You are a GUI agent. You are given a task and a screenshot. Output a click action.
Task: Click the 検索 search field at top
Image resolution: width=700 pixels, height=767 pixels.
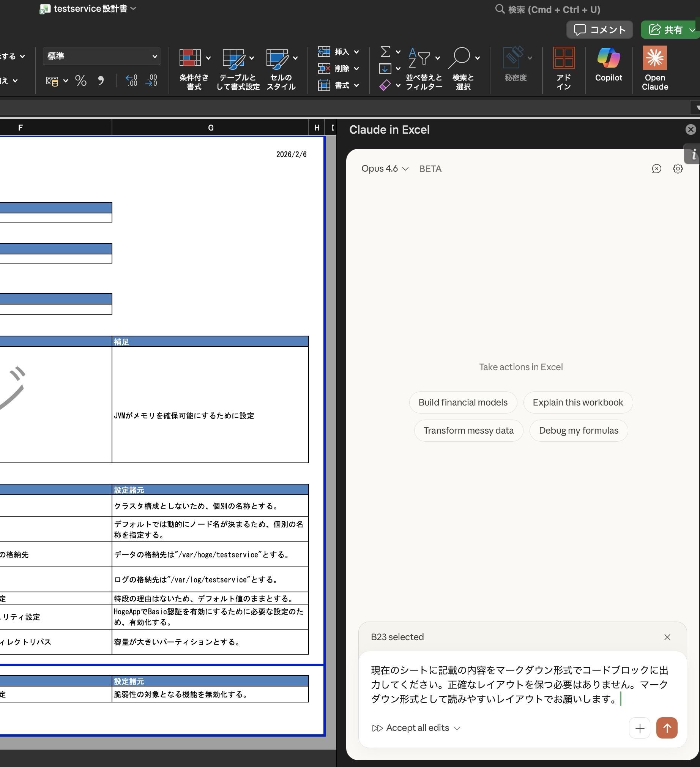click(548, 9)
